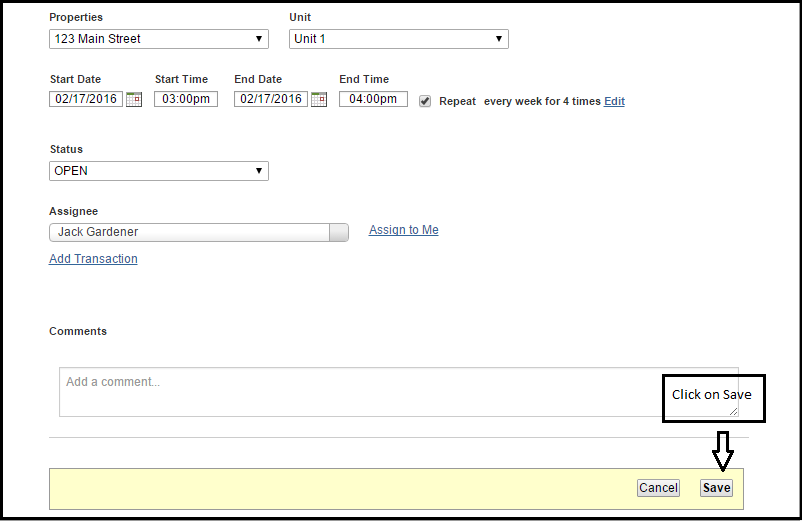This screenshot has width=802, height=521.
Task: Uncheck the Repeat checkbox
Action: coord(425,101)
